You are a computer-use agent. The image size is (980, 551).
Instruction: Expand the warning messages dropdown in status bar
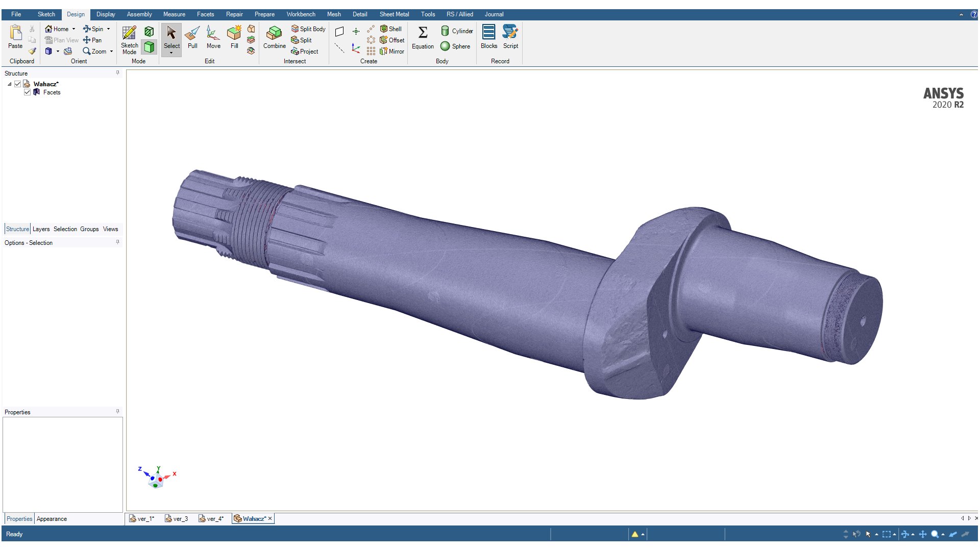click(x=643, y=535)
